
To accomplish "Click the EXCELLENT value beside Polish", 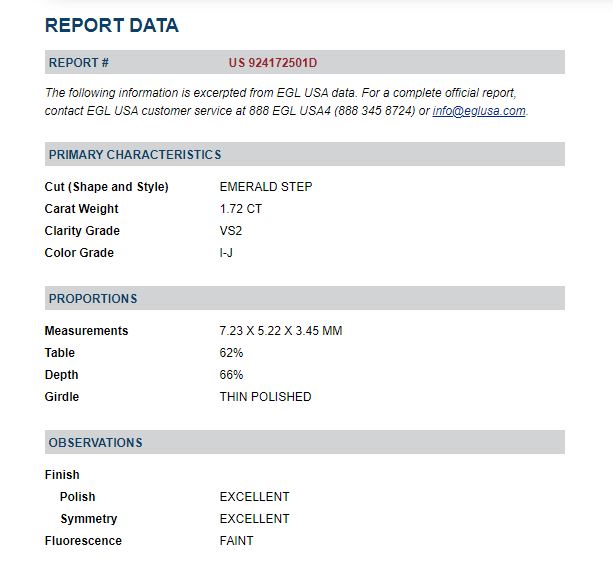I will coord(254,497).
